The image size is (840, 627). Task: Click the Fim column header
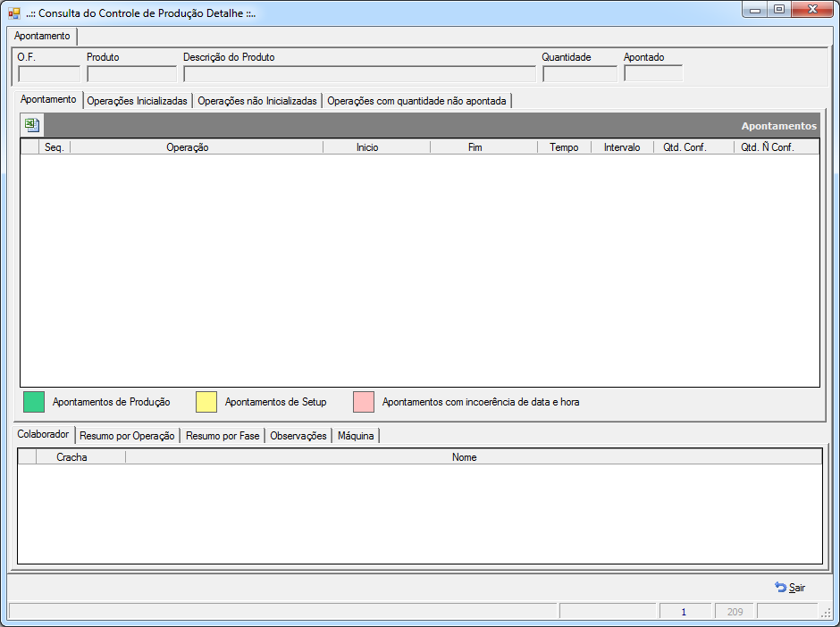(483, 147)
